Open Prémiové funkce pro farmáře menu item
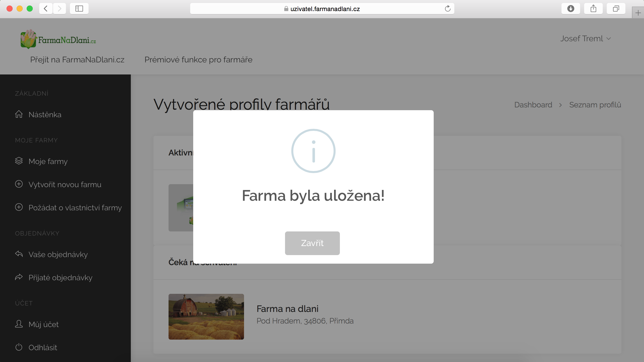Image resolution: width=644 pixels, height=362 pixels. [198, 60]
